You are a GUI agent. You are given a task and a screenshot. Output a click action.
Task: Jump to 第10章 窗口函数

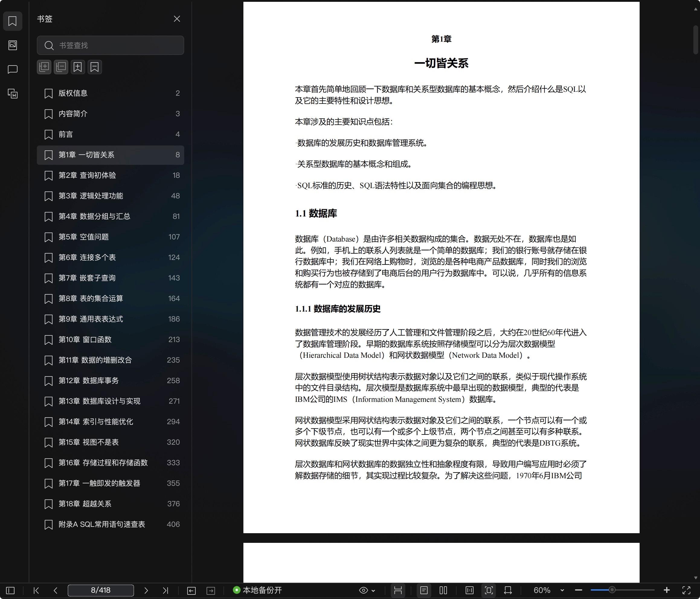coord(111,340)
